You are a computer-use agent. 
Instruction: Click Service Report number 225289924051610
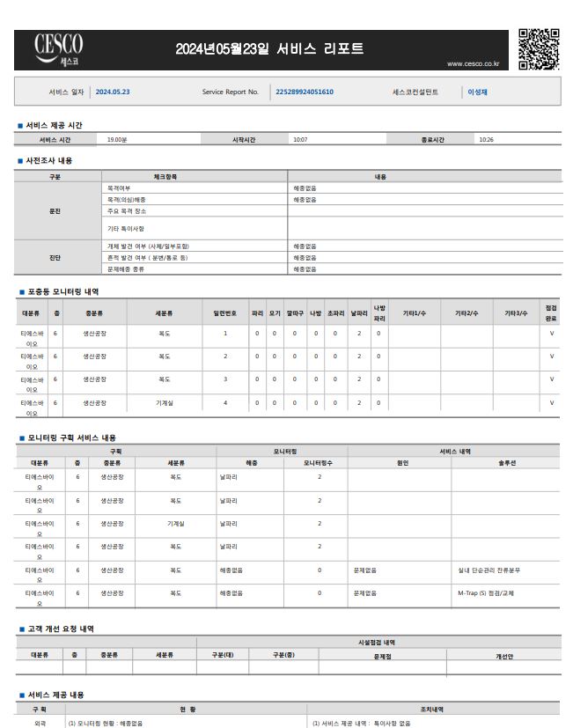[x=305, y=92]
